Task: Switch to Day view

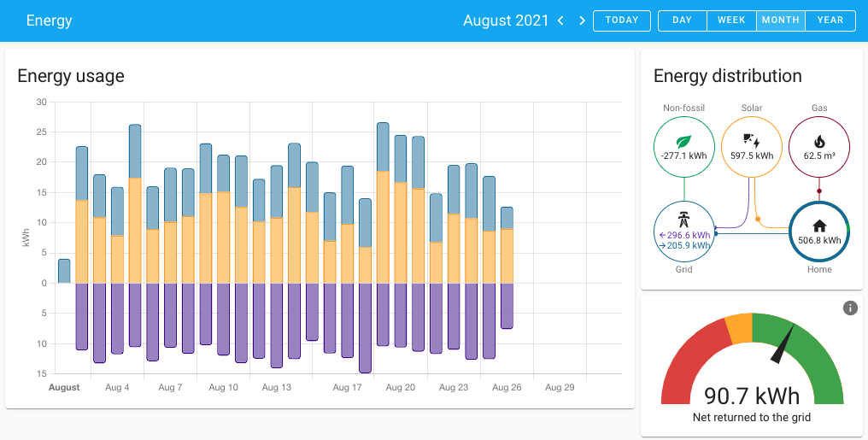Action: point(682,21)
